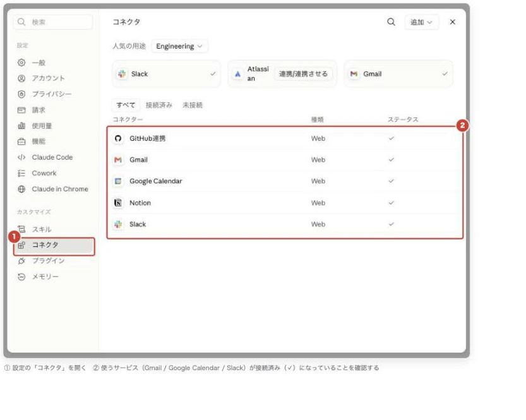
Task: Click 種類 column header
Action: (x=318, y=119)
